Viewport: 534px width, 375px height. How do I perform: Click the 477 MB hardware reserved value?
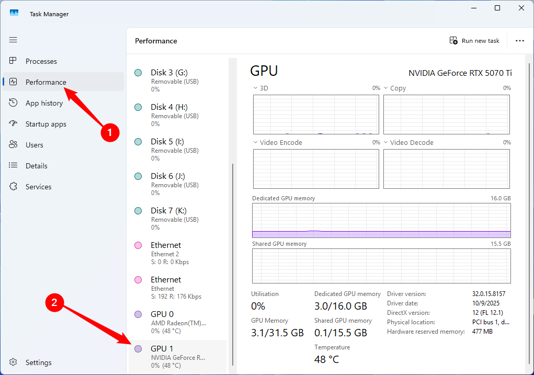pos(482,331)
